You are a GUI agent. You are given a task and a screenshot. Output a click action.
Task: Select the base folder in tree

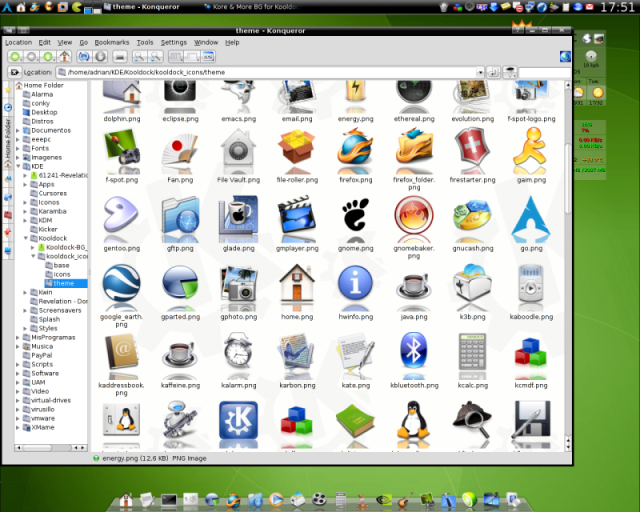click(57, 265)
